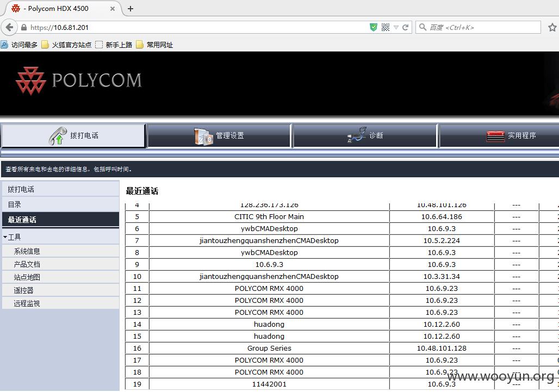Click 'POLYCOM RMX 4000' in row 11
Viewport: 559px width, 392px height.
[x=269, y=288]
